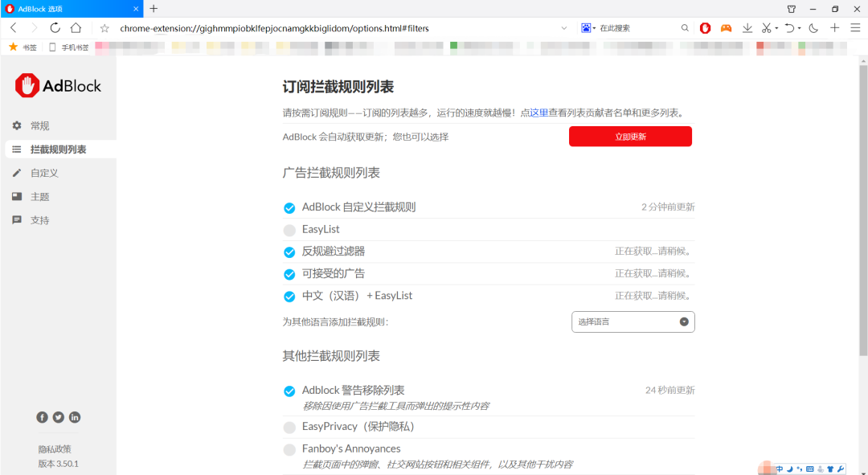Click the magnifier icon in the search box

coord(685,27)
